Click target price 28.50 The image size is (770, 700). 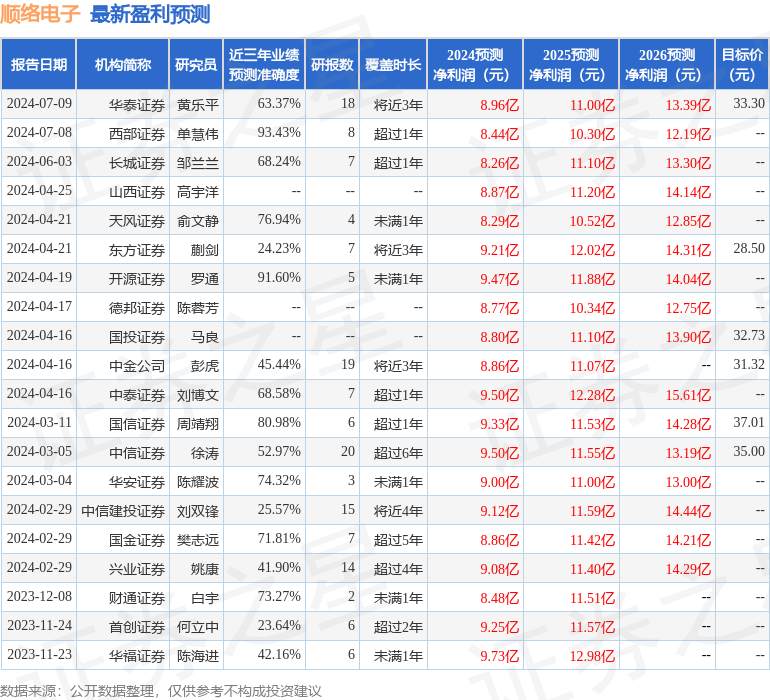coord(749,249)
